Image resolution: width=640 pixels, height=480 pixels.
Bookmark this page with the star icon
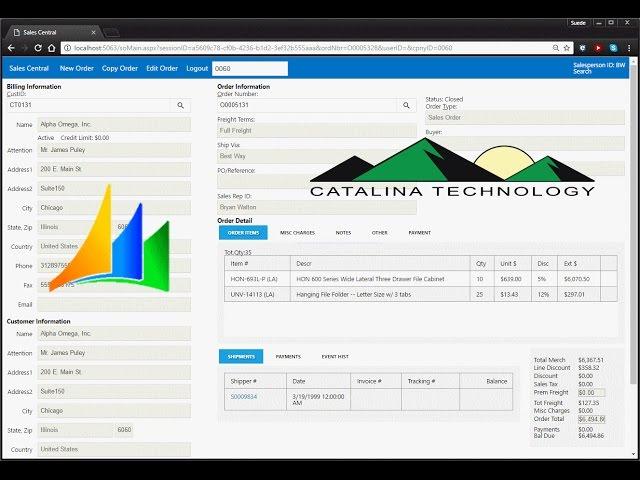coord(567,48)
